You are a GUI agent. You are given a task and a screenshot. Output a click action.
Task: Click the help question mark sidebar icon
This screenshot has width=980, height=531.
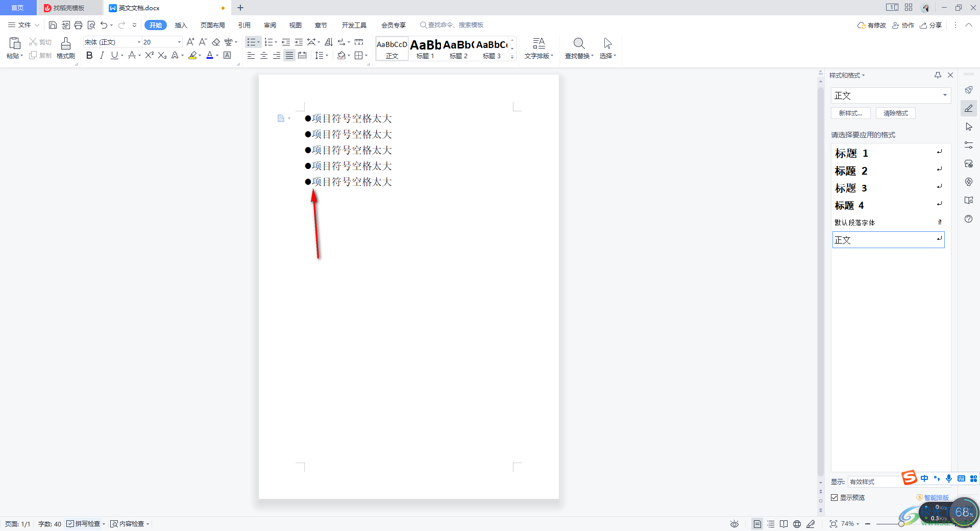968,219
